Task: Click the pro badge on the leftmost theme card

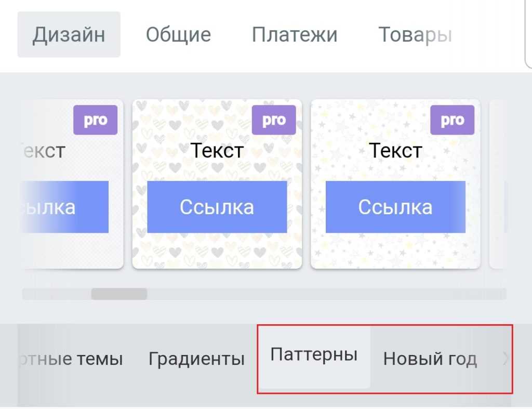Action: [x=95, y=120]
